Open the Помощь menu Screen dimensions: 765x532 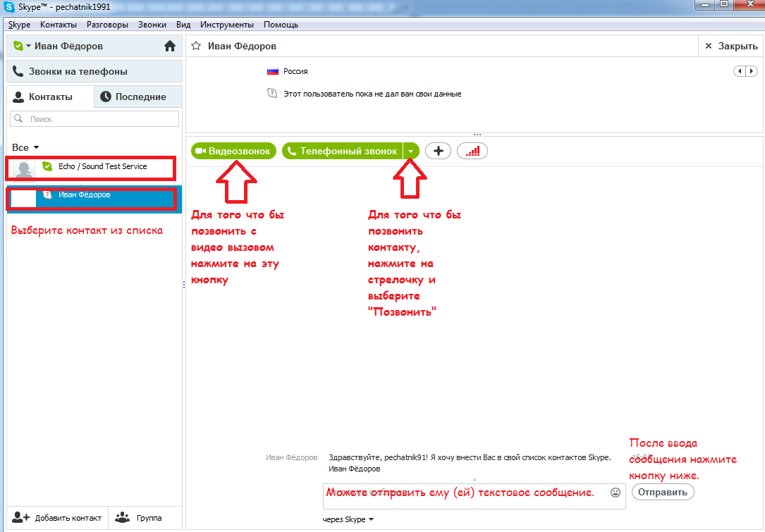[x=281, y=25]
